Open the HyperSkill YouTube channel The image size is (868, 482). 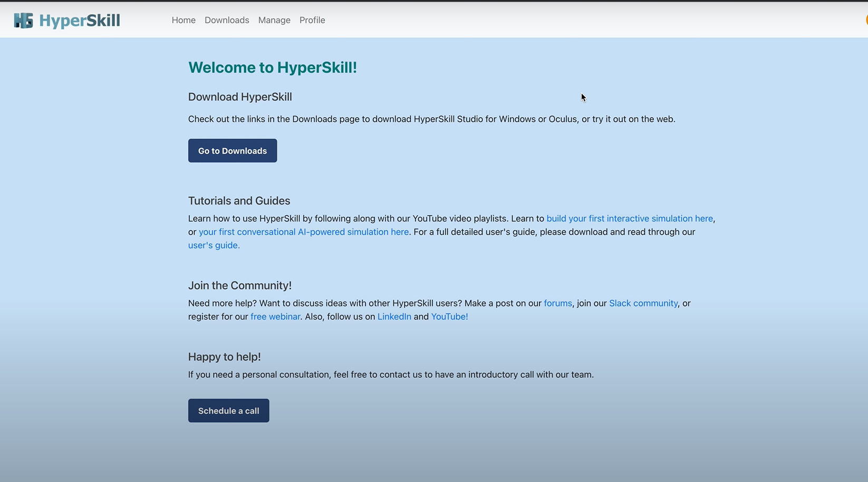pos(449,316)
